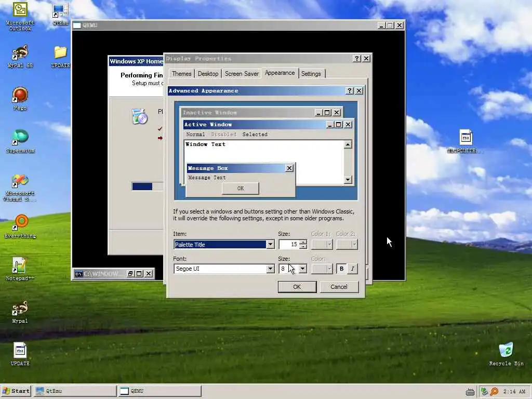Click preview scrollbar up arrow
Viewport: 532px width, 399px height.
[348, 145]
